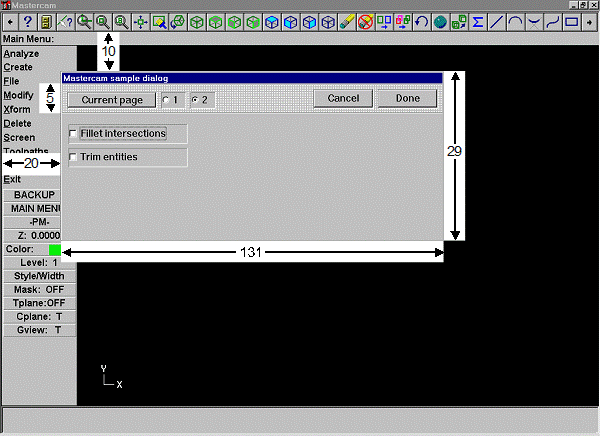The height and width of the screenshot is (436, 600).
Task: Click the Current page button
Action: (x=111, y=100)
